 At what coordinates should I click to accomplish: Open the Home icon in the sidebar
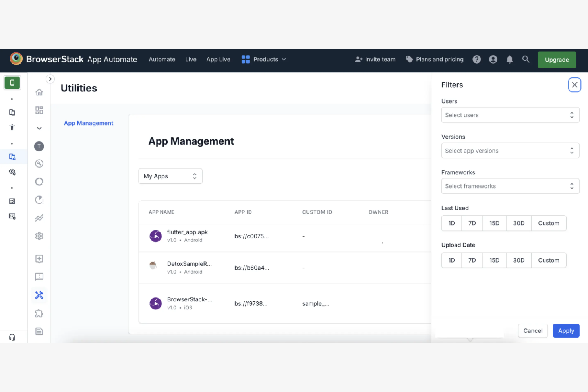pyautogui.click(x=39, y=92)
